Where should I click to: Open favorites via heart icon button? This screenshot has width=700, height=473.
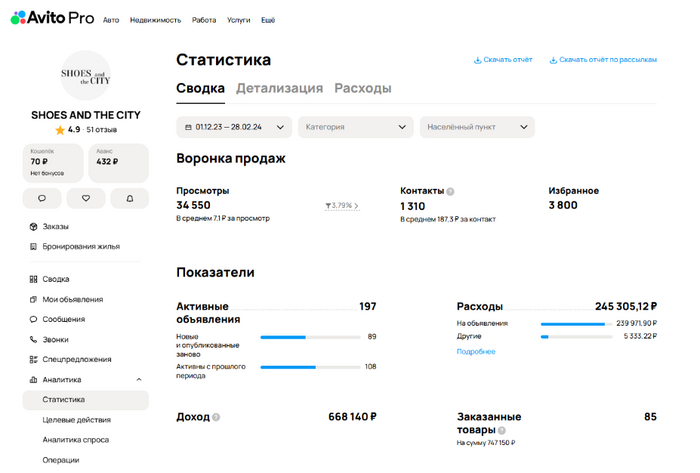(86, 198)
